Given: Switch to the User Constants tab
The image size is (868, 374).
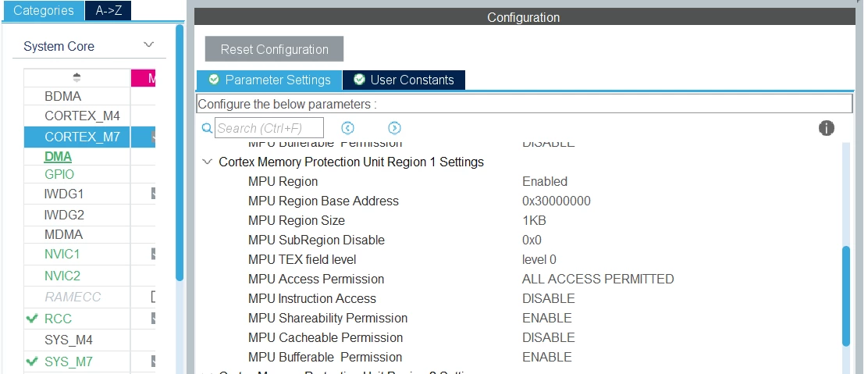Looking at the screenshot, I should click(x=404, y=80).
